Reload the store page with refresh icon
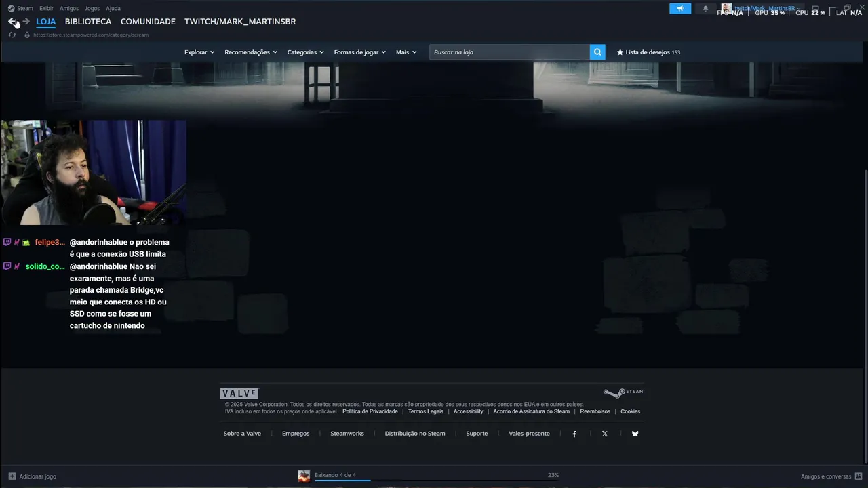Image resolution: width=868 pixels, height=488 pixels. click(x=12, y=35)
